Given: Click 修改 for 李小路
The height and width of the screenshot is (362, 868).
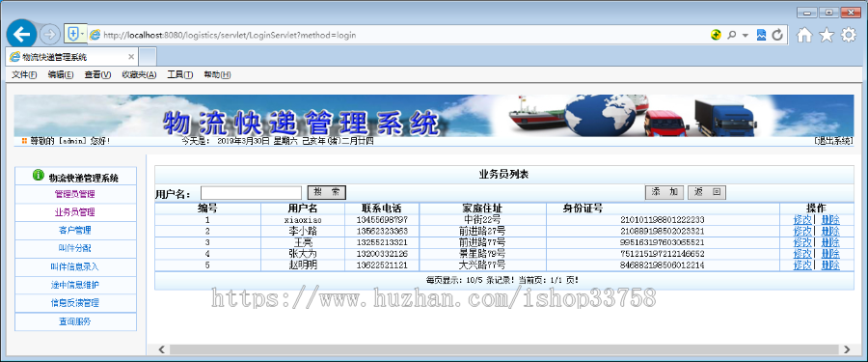Looking at the screenshot, I should click(802, 231).
